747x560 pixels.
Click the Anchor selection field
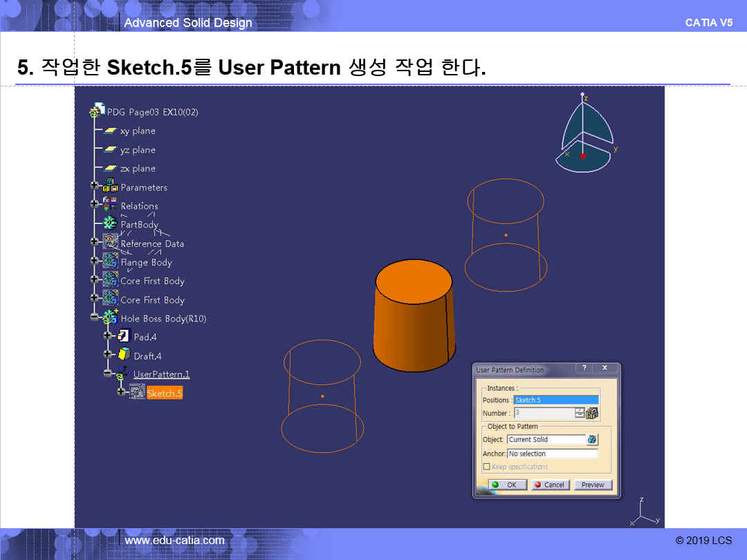coord(552,454)
